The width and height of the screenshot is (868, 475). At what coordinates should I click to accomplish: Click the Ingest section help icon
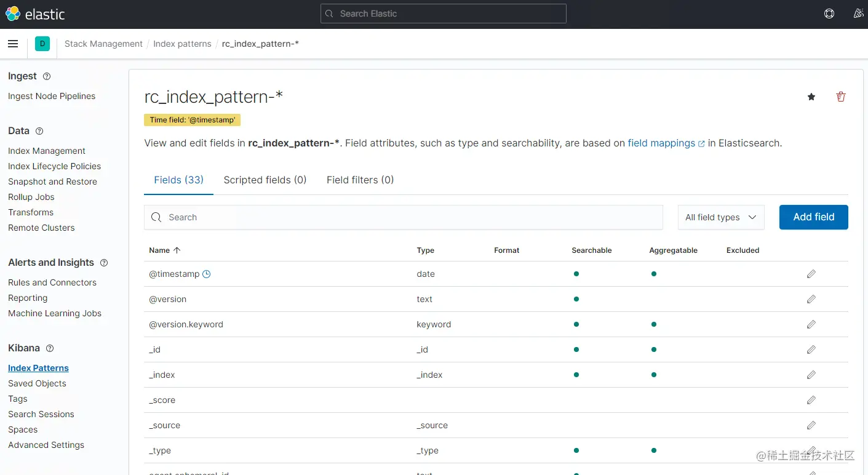[47, 76]
